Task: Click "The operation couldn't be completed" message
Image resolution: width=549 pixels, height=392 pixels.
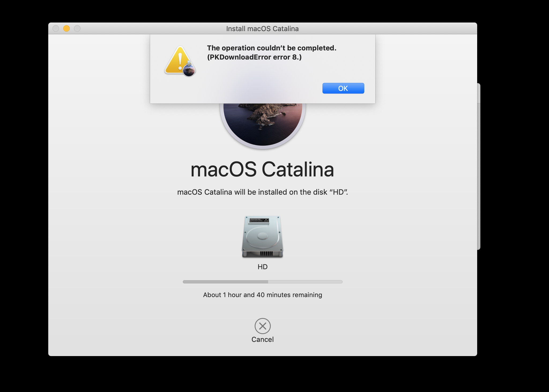Action: [x=272, y=48]
